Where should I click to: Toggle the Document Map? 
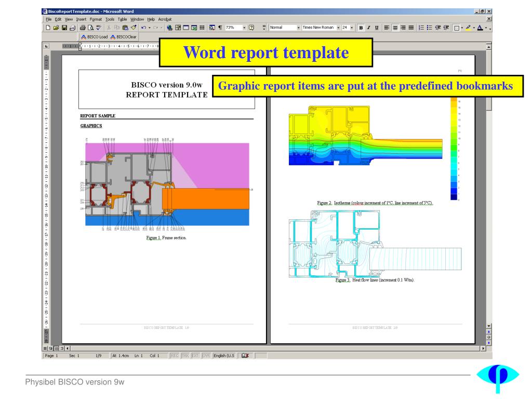tap(212, 28)
